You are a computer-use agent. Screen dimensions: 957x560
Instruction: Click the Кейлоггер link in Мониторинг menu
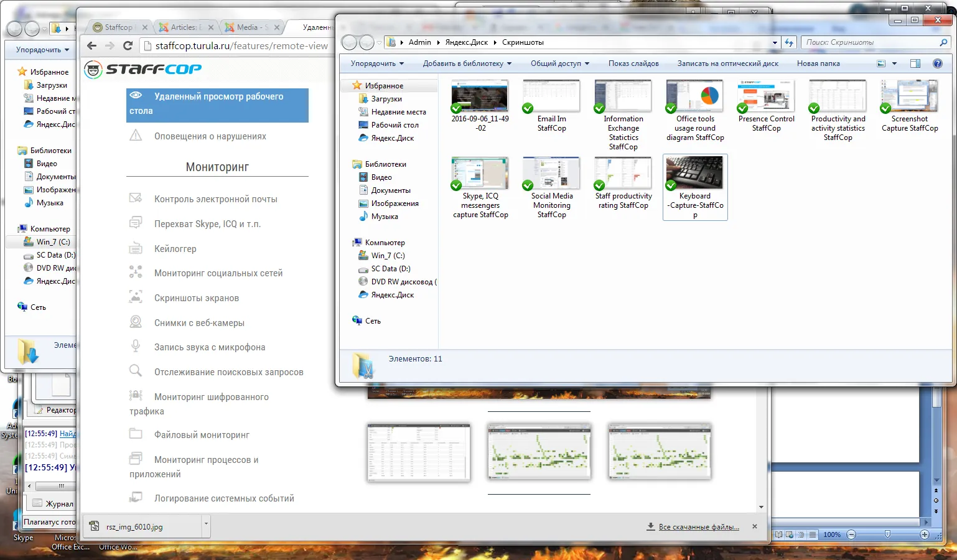(x=175, y=249)
